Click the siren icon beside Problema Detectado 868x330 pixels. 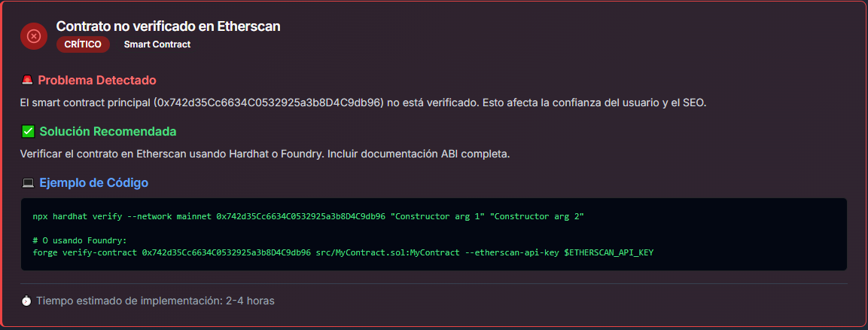point(27,81)
